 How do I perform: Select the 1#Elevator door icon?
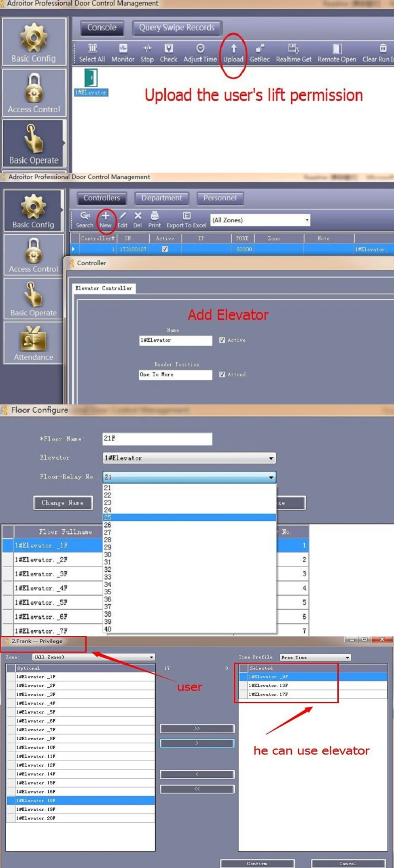pyautogui.click(x=91, y=78)
